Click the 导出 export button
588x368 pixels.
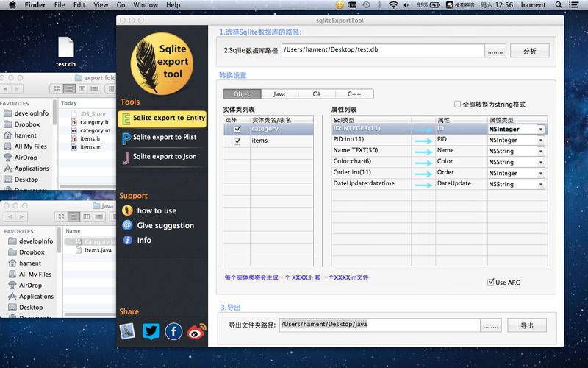tap(527, 325)
